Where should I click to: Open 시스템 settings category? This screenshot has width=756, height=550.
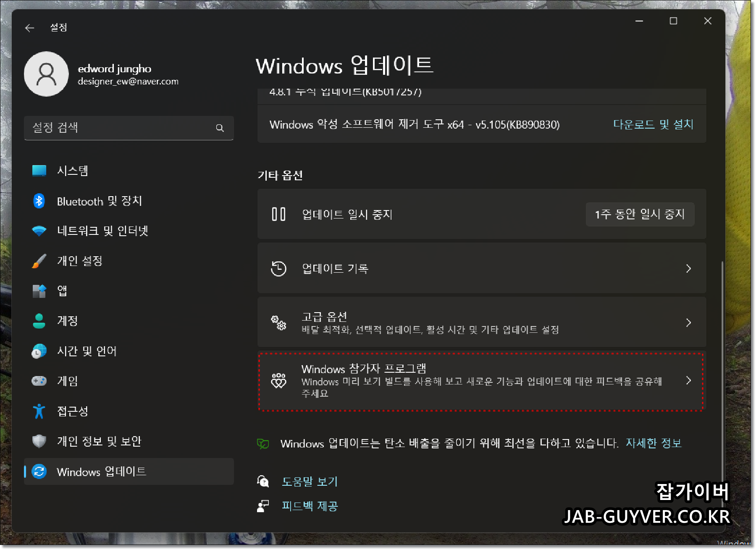click(129, 171)
